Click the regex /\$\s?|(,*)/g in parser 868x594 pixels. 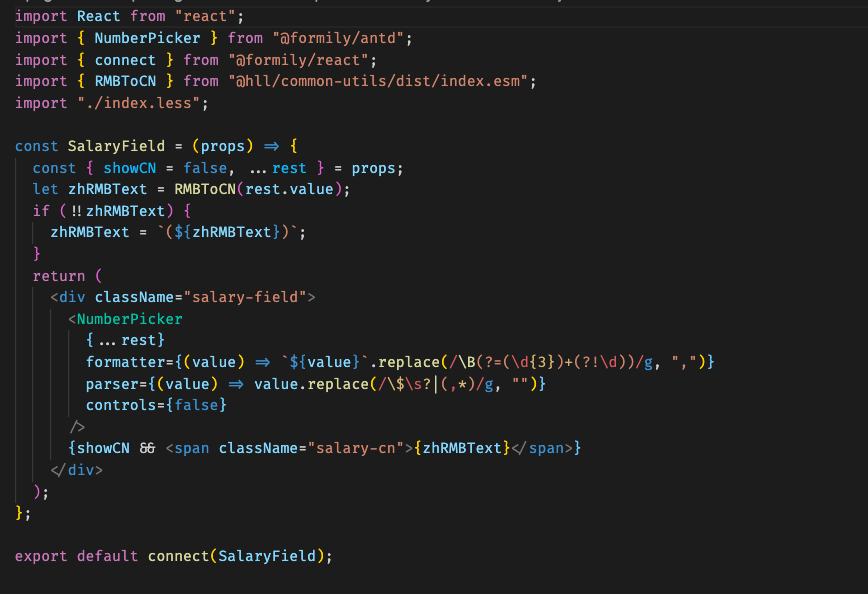[x=436, y=384]
